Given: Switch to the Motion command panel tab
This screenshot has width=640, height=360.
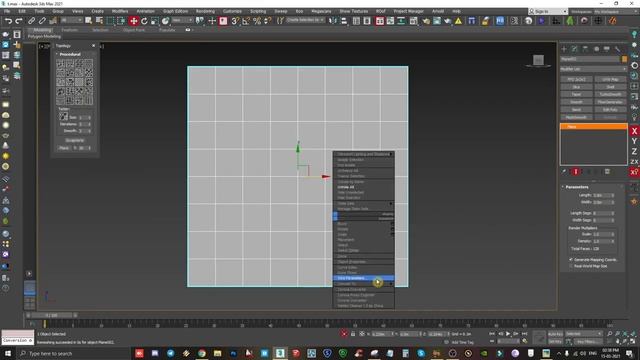Looking at the screenshot, I should 596,49.
